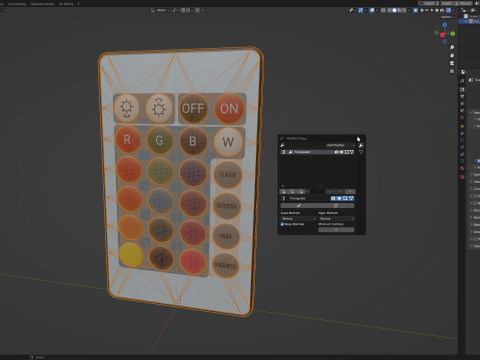This screenshot has height=360, width=480.
Task: Click the Minimum Vertices value field
Action: point(336,229)
